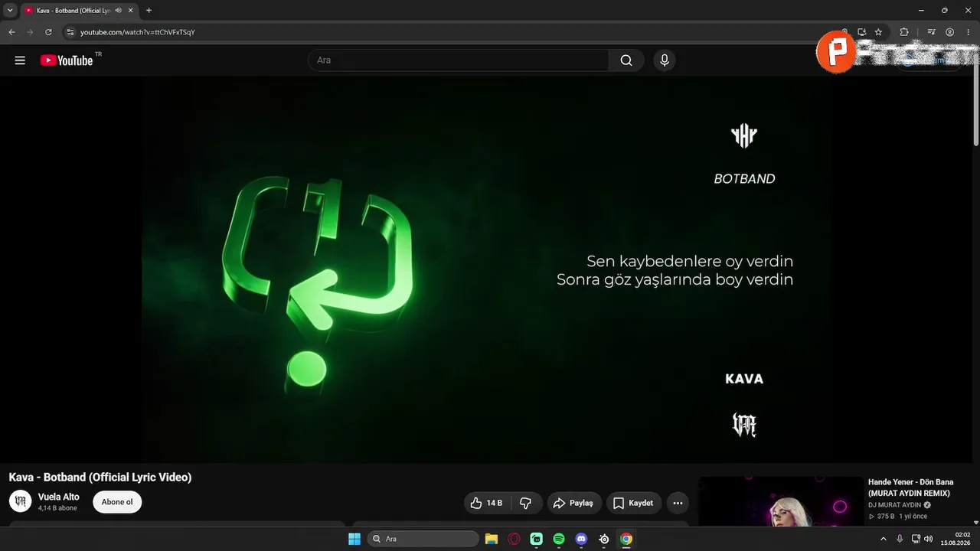Open the Vuela Alto channel avatar

pos(20,501)
